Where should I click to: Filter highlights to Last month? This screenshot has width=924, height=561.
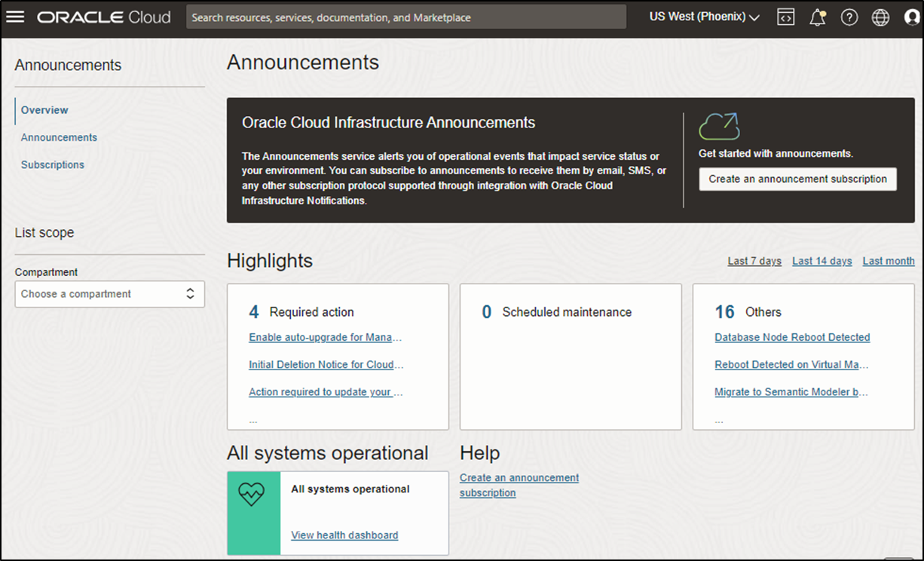(x=889, y=261)
